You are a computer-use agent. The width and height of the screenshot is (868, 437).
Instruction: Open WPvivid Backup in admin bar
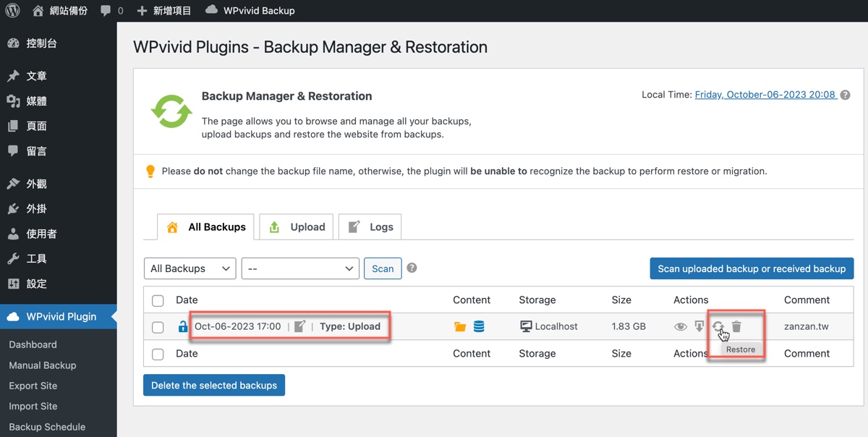tap(250, 11)
